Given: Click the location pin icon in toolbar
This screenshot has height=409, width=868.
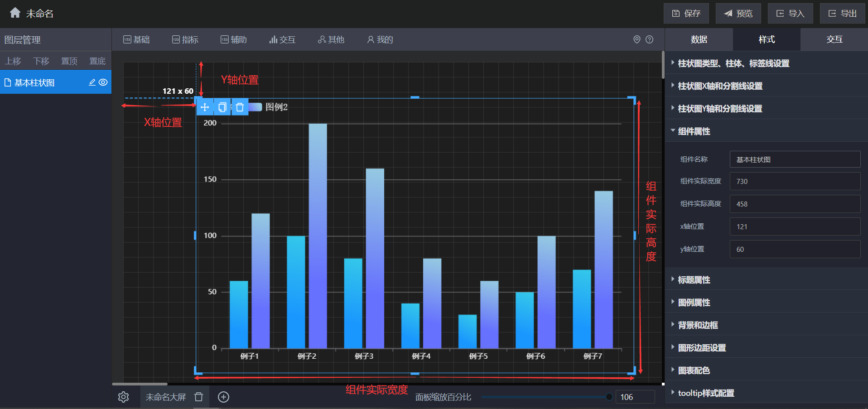Looking at the screenshot, I should [637, 39].
